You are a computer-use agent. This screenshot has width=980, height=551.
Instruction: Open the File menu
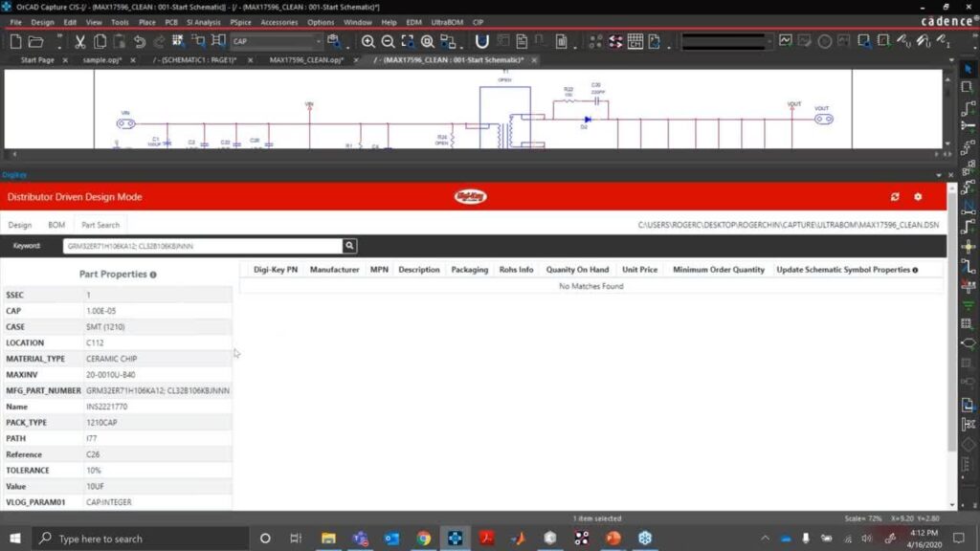[x=15, y=23]
